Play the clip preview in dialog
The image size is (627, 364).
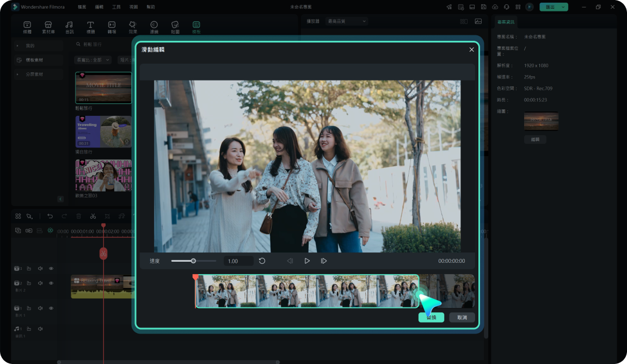coord(307,261)
